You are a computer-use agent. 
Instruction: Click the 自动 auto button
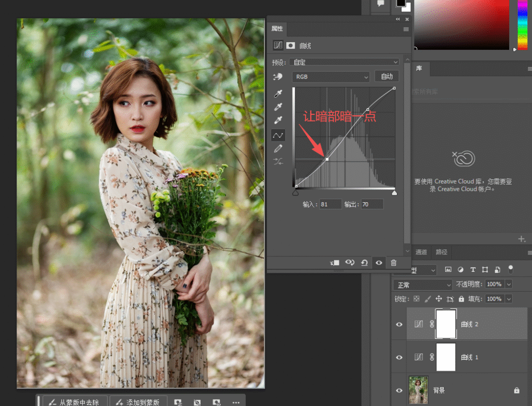click(387, 76)
